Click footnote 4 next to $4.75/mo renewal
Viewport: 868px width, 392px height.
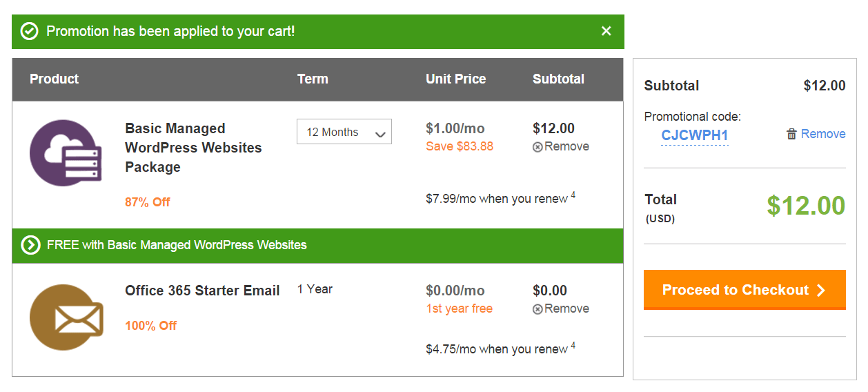pyautogui.click(x=573, y=346)
